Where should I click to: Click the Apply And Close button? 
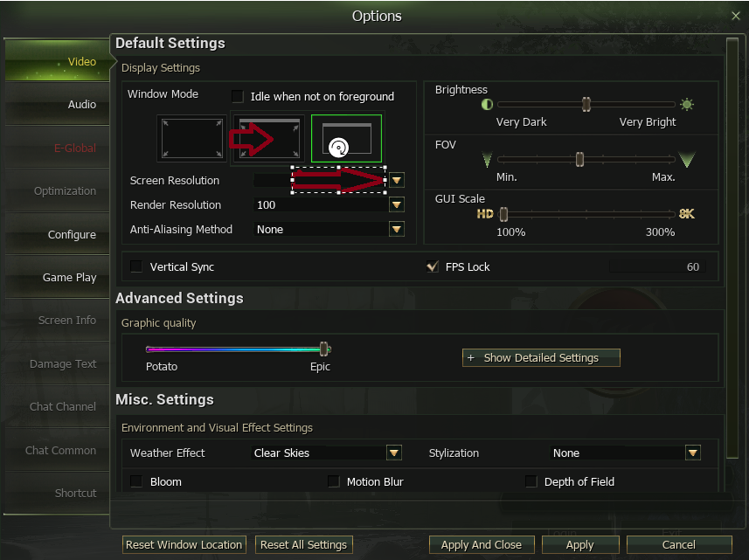(x=481, y=545)
